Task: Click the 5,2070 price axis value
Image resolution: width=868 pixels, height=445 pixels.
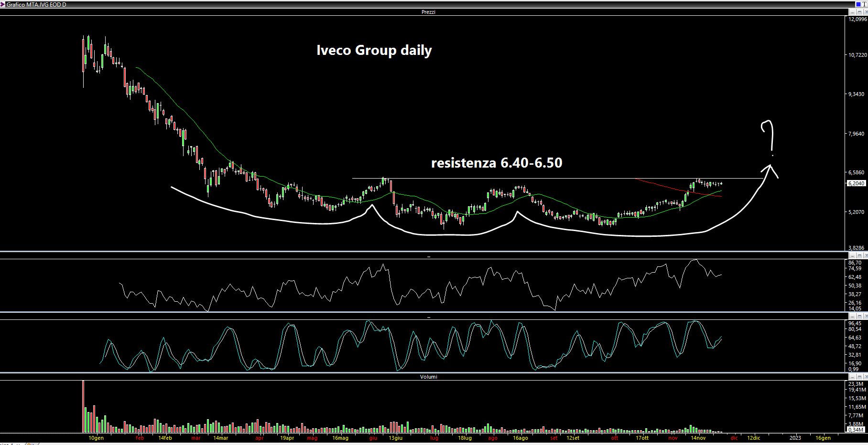Action: pyautogui.click(x=856, y=212)
